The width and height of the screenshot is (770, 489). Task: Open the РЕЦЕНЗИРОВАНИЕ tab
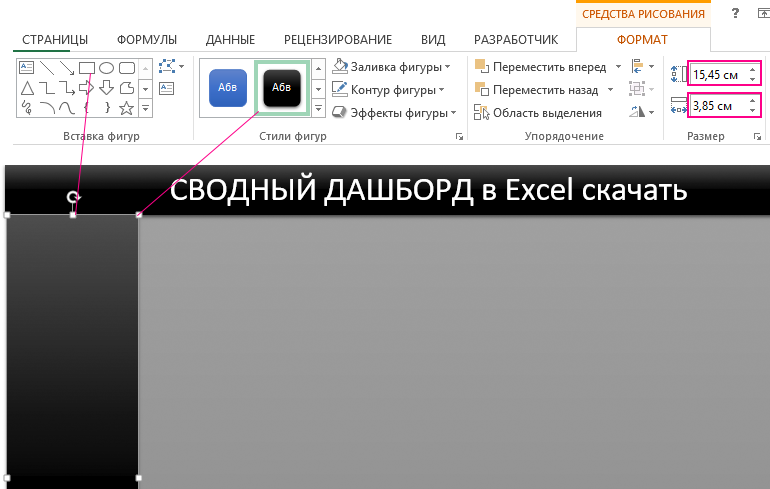coord(338,40)
